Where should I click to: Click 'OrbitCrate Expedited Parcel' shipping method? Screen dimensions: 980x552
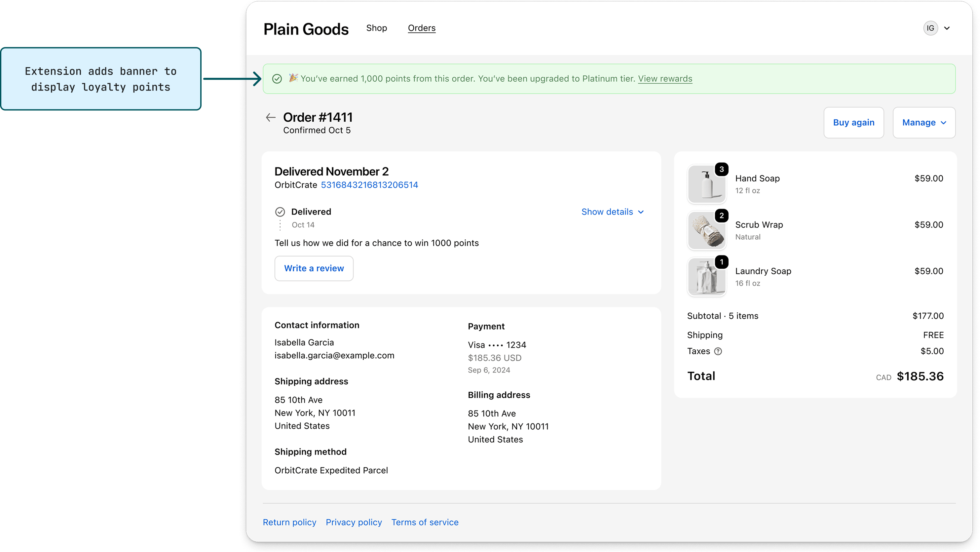[331, 470]
